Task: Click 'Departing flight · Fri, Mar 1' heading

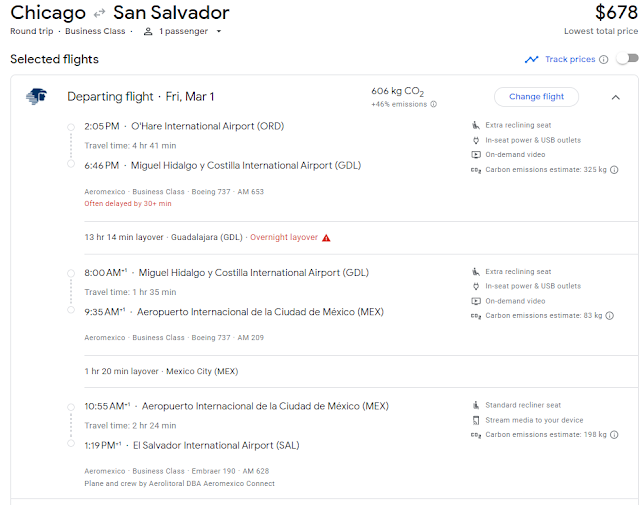Action: point(140,97)
